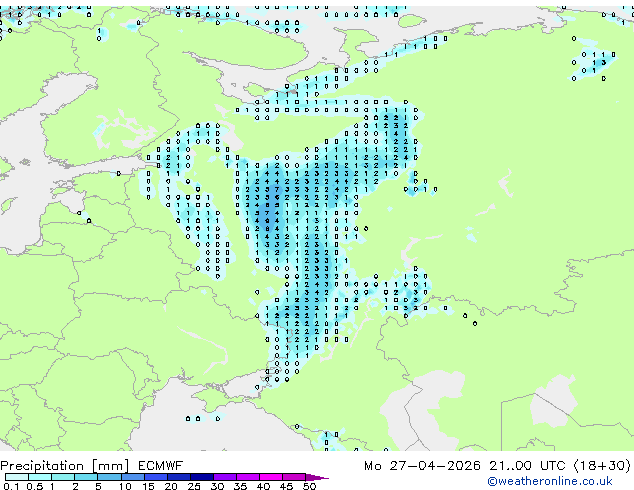This screenshot has width=634, height=490.
Task: Click the "0.5" legend scale label
Action: pyautogui.click(x=35, y=486)
